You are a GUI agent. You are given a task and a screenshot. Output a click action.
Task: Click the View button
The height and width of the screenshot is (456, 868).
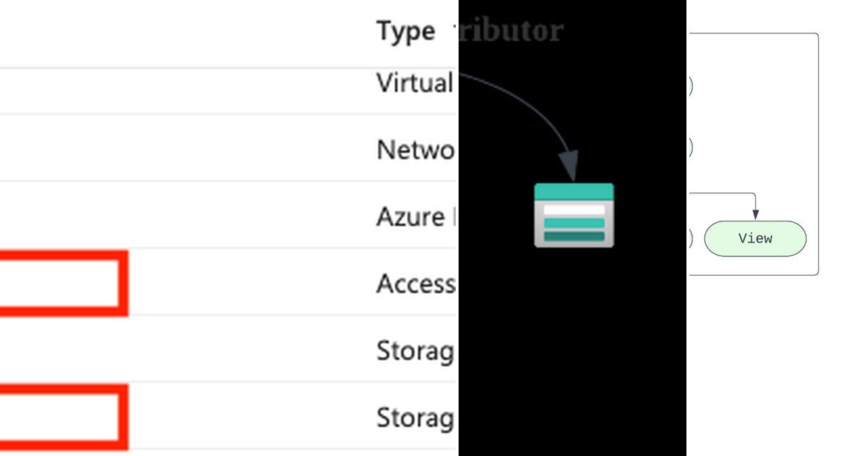pos(755,238)
